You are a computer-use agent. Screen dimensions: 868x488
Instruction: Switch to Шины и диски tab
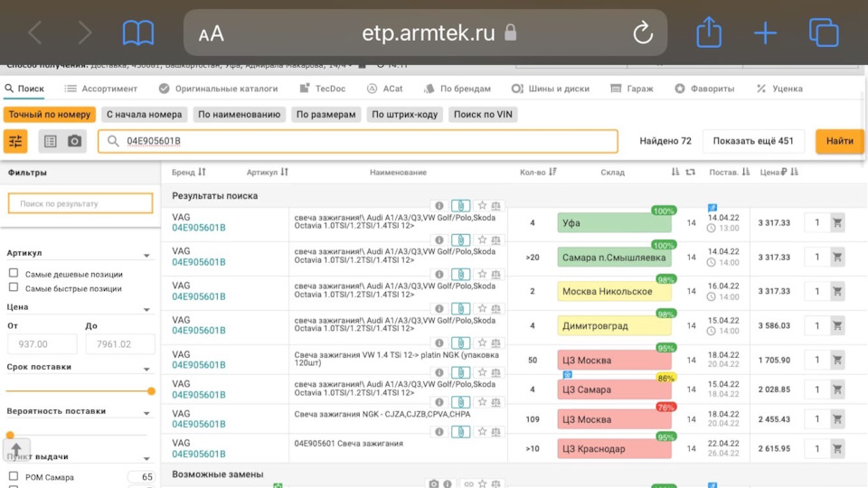point(551,89)
